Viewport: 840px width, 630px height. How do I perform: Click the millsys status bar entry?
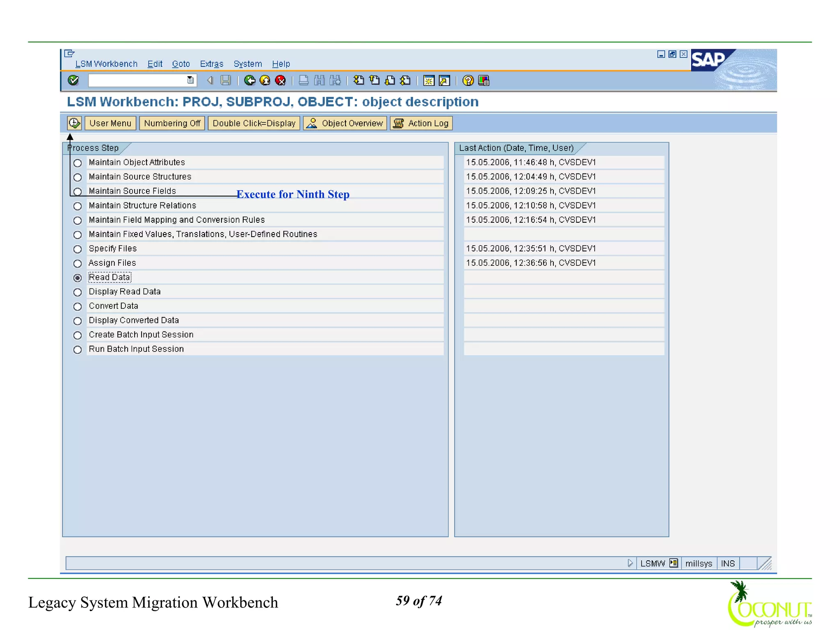coord(698,563)
